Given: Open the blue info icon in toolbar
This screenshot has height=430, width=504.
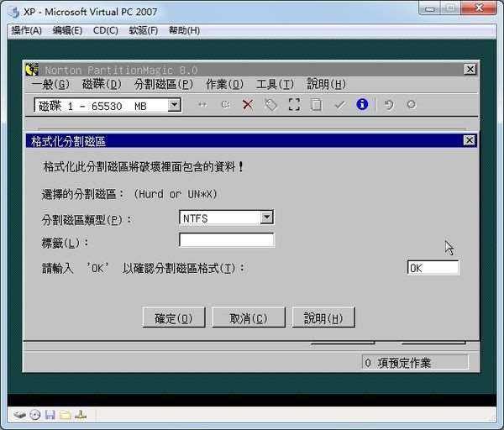Looking at the screenshot, I should (x=362, y=104).
